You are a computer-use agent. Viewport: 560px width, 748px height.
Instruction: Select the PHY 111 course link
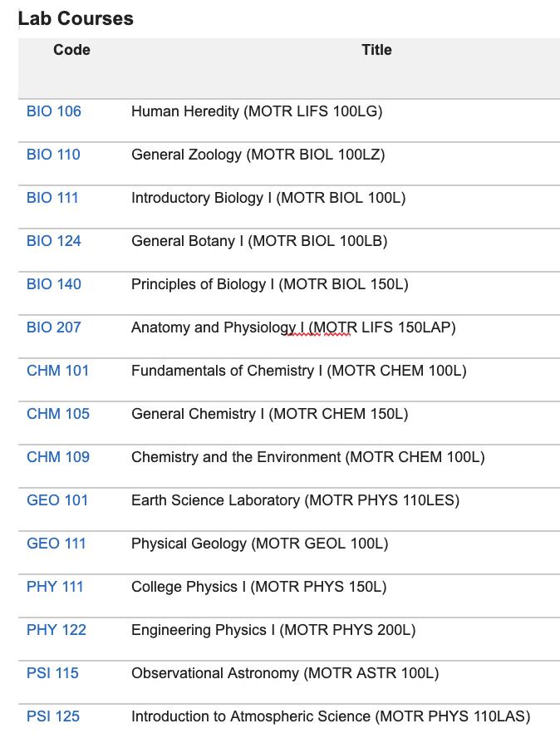point(55,587)
